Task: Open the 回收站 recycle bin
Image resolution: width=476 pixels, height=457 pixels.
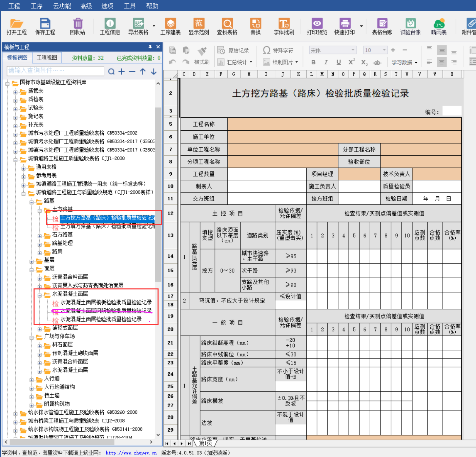Action: click(77, 26)
